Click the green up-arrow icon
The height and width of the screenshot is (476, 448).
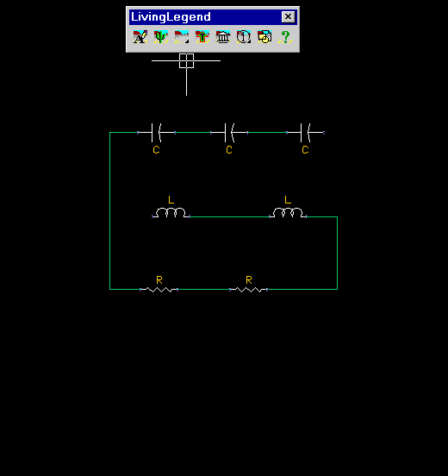click(x=202, y=37)
